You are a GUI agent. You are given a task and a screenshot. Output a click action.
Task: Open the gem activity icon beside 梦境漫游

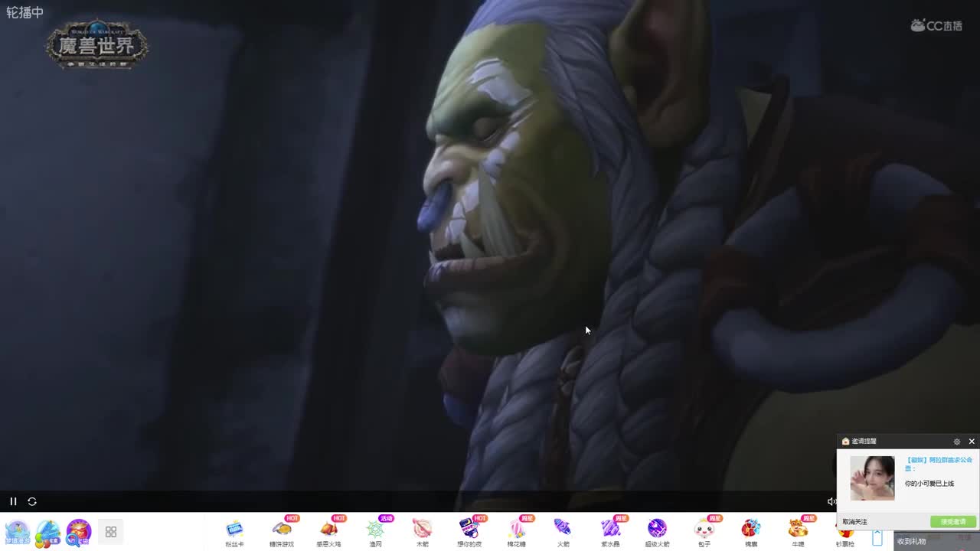[47, 532]
